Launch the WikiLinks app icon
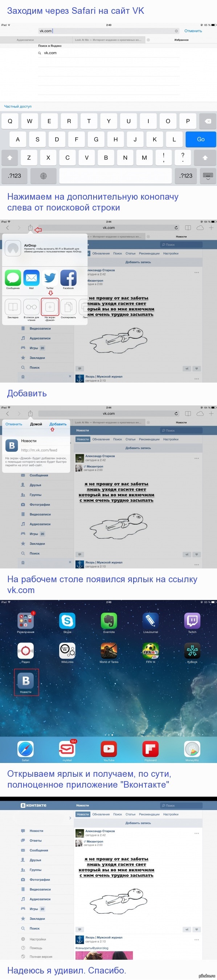This screenshot has width=217, height=980. coord(67,651)
